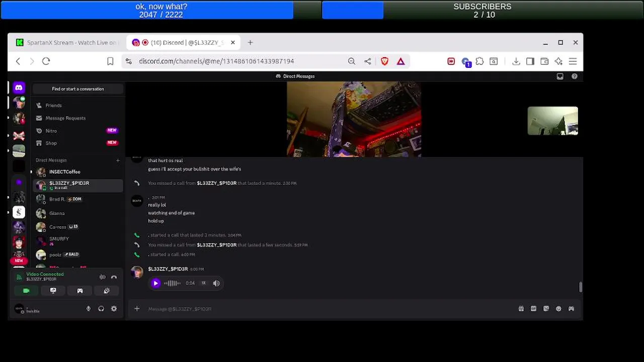Open the soundboard button
Screen dimensions: 644x362
tap(107, 291)
